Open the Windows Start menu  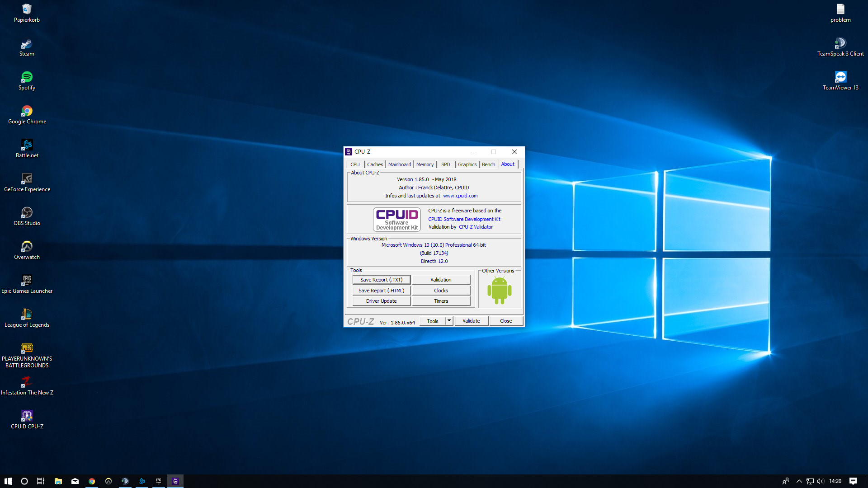click(8, 481)
